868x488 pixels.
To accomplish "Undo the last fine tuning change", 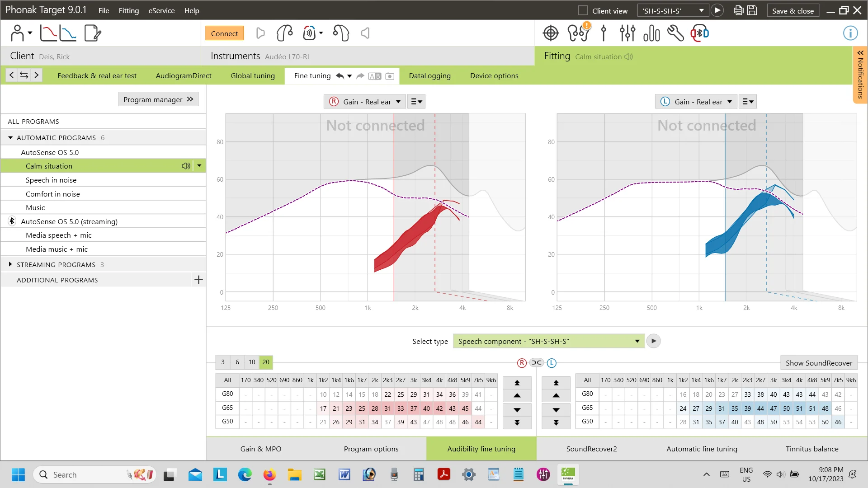I will (x=340, y=76).
